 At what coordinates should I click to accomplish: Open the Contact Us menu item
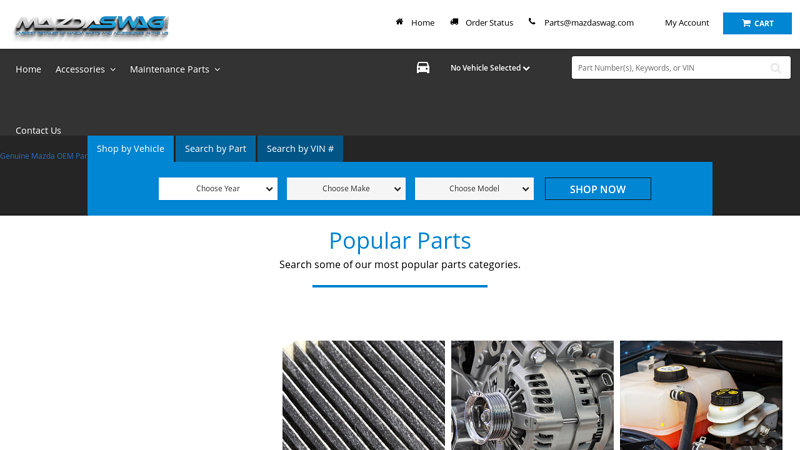(38, 131)
